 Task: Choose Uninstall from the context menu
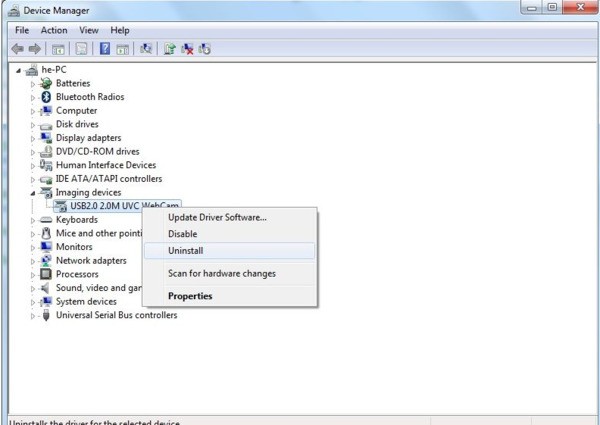186,251
